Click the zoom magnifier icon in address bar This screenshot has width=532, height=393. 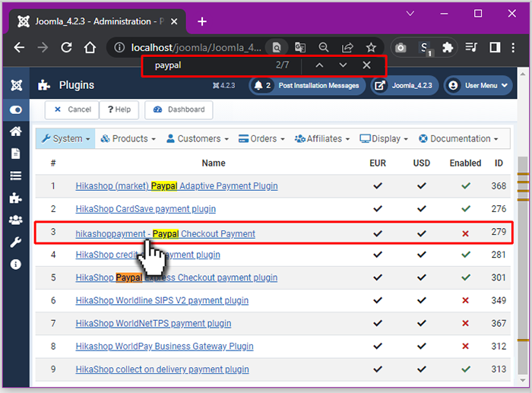pos(324,48)
